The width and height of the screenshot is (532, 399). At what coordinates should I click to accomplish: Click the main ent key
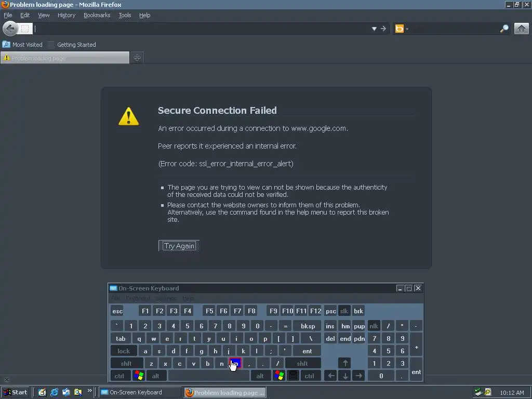[307, 351]
